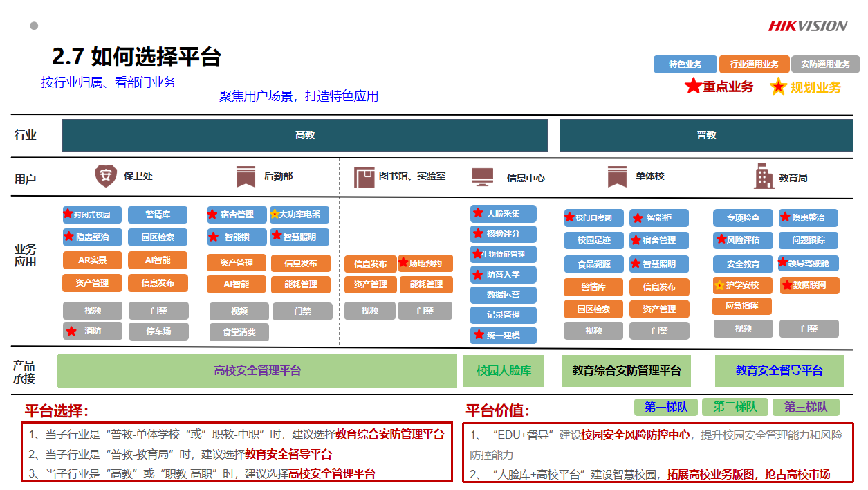Click the shield icon beside 保卫处
The image size is (868, 490).
coord(106,176)
